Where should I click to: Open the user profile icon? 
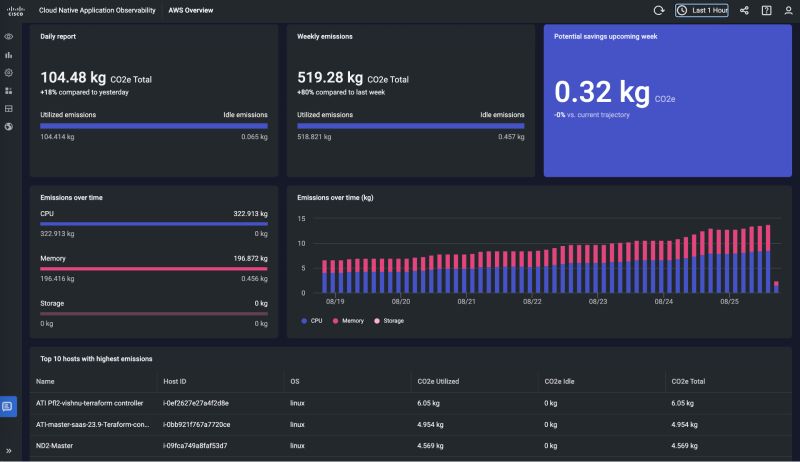coord(788,10)
